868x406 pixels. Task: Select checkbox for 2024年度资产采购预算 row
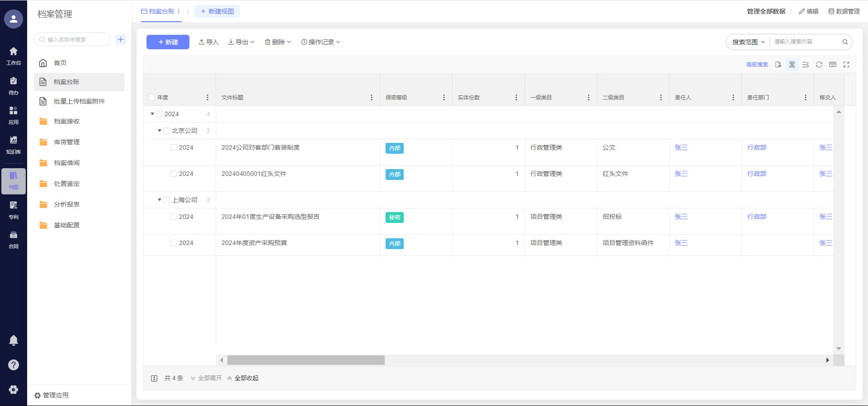point(174,243)
